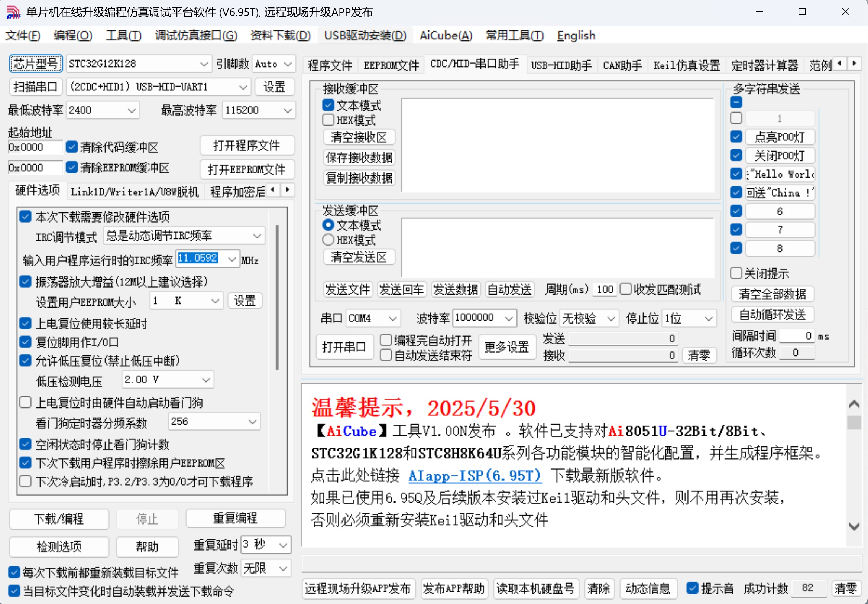
Task: Select the Link1D/Writer1A/U8W脱机 tab
Action: click(x=135, y=192)
